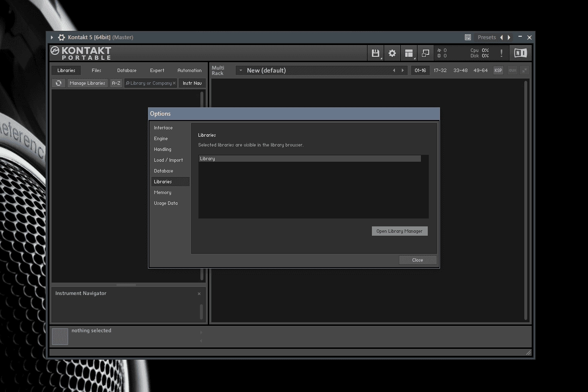Open the multi preset dropdown arrow
Image resolution: width=588 pixels, height=392 pixels.
tap(241, 71)
